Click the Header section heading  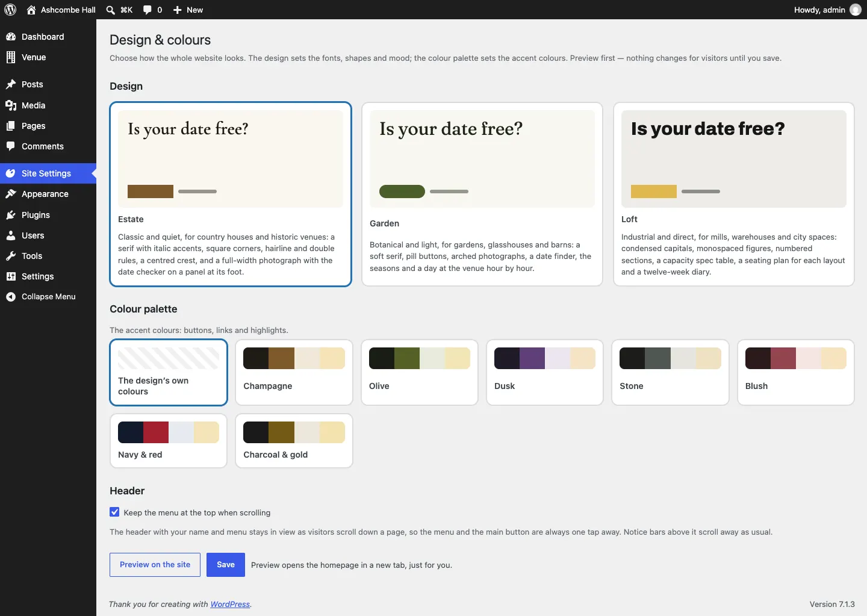pos(127,491)
